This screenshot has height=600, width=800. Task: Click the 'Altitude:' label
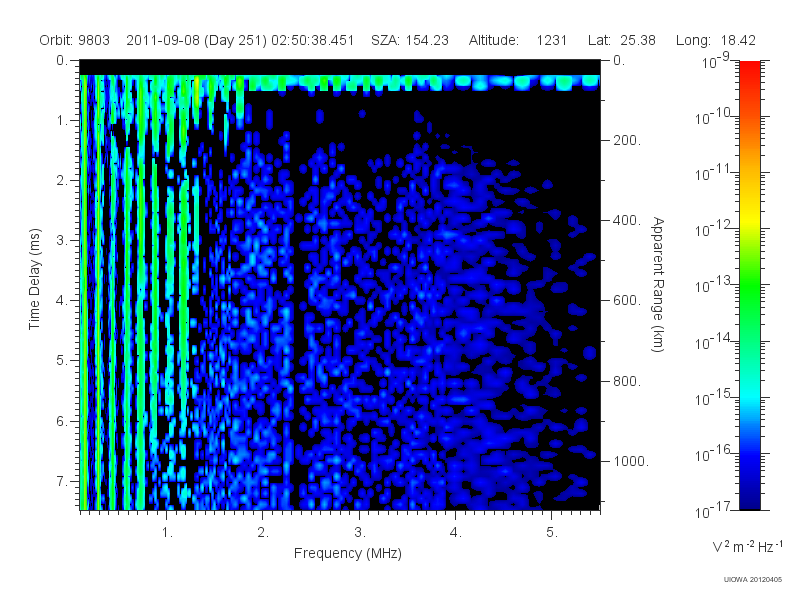coord(493,40)
